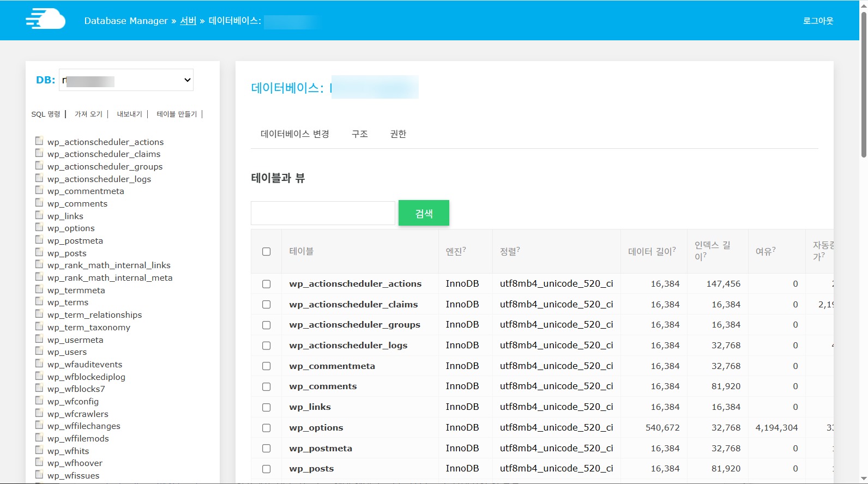Click the table icon beside wp_options in sidebar

point(39,227)
